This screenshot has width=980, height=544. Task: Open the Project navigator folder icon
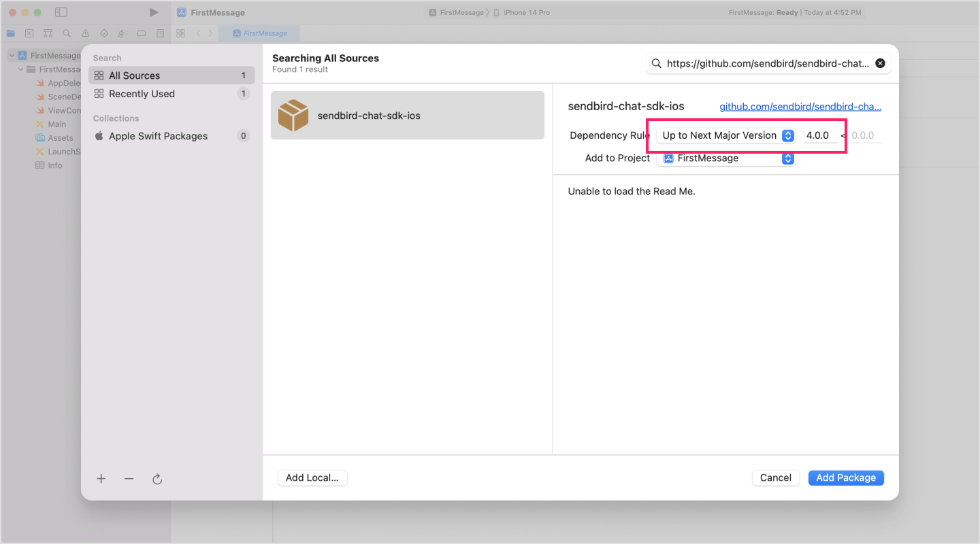[10, 33]
